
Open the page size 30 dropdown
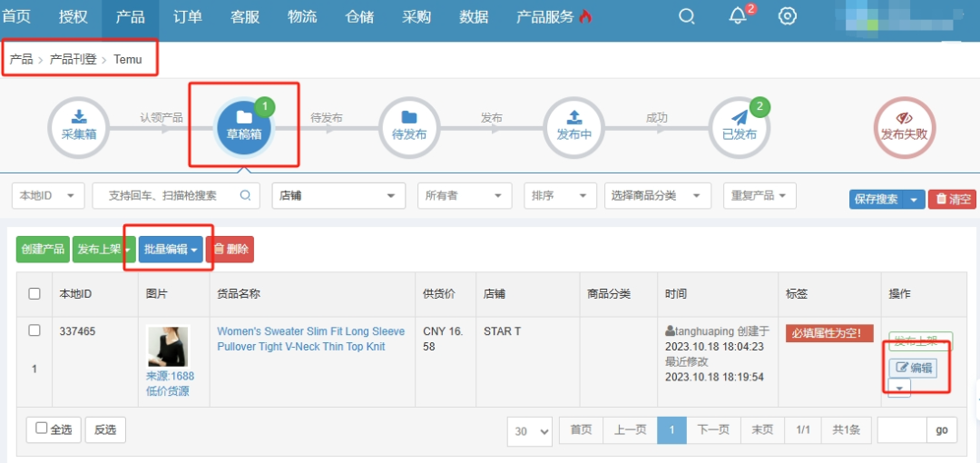531,431
